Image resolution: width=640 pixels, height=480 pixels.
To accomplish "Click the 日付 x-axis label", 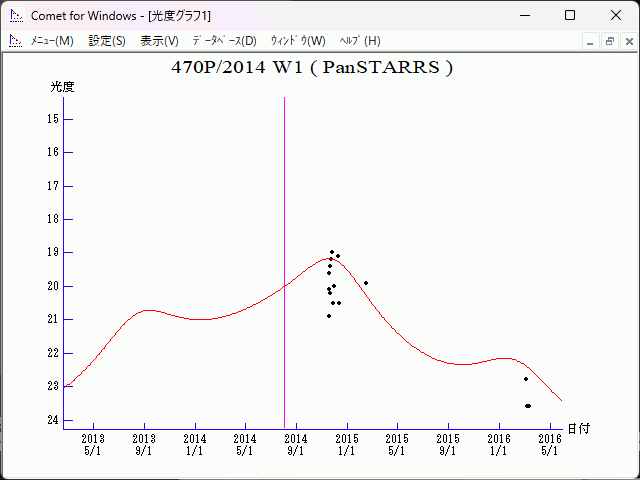I will (x=578, y=428).
